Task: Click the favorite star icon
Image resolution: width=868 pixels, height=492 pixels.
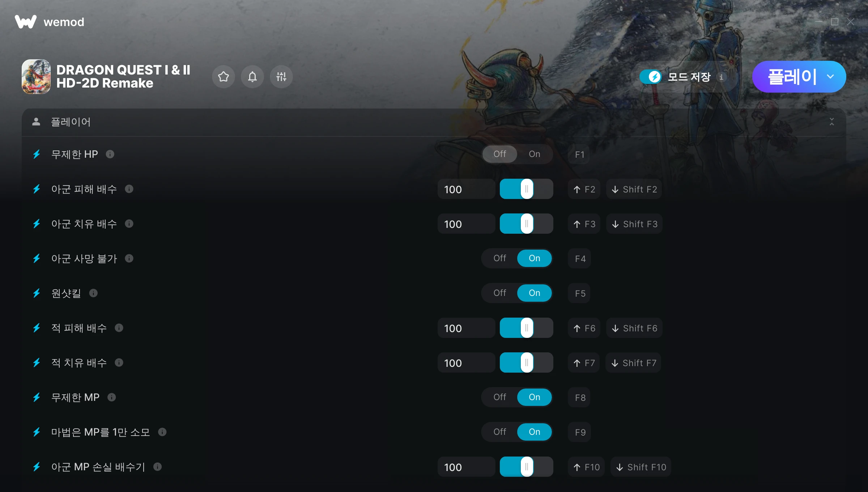Action: pos(224,77)
